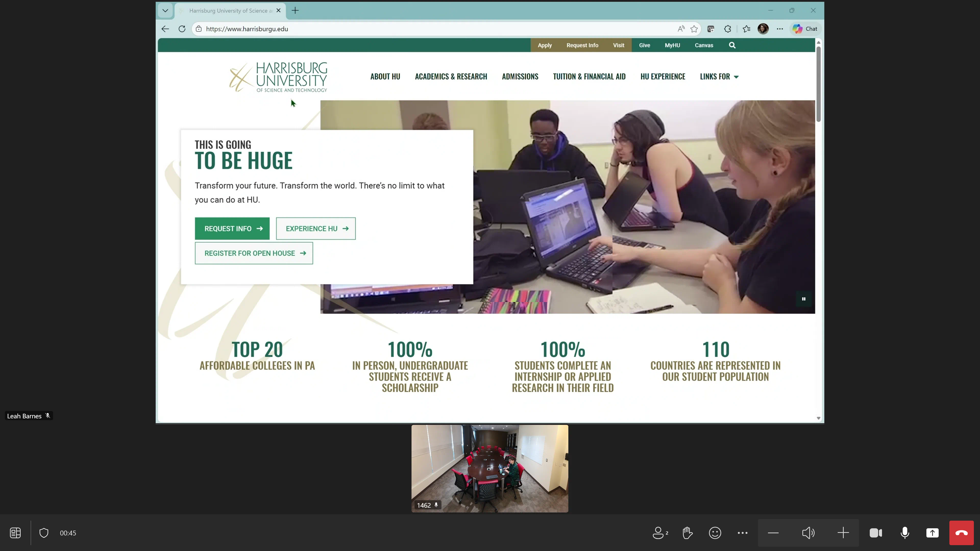Open the Admissions navigation menu

coord(520,77)
